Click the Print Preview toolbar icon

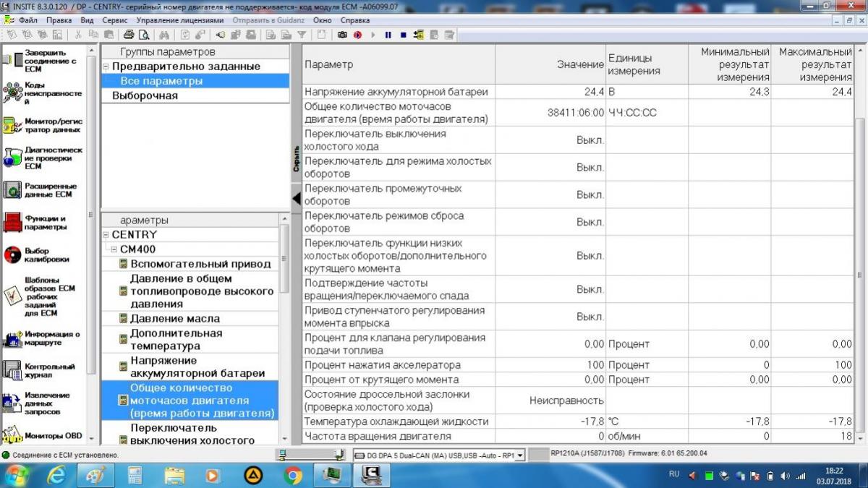coord(144,35)
